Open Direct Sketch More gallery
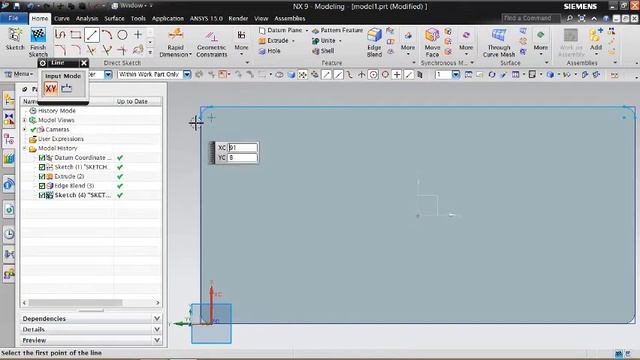Image resolution: width=640 pixels, height=360 pixels. tap(241, 42)
